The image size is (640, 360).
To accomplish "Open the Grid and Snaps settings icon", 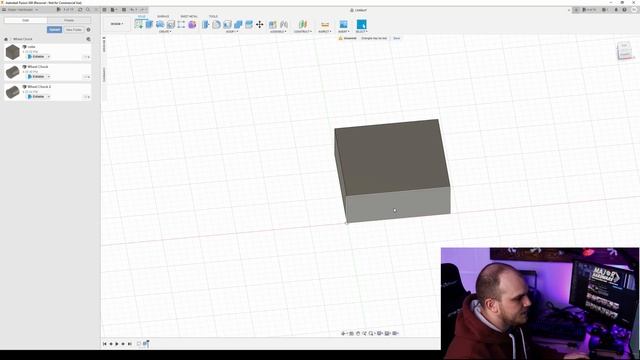I will tap(387, 333).
